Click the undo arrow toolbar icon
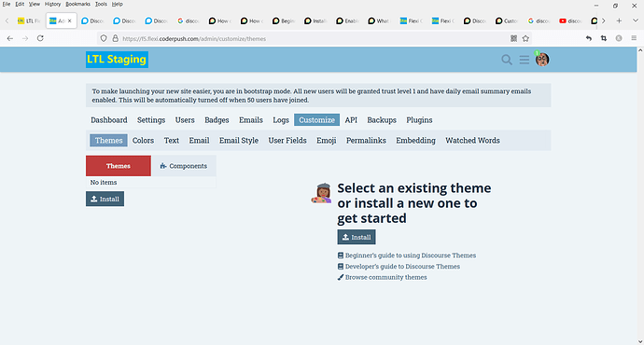 point(589,38)
